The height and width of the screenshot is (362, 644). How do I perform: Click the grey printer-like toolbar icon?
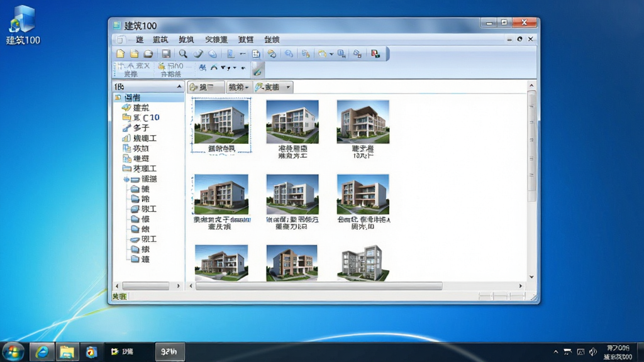point(148,54)
